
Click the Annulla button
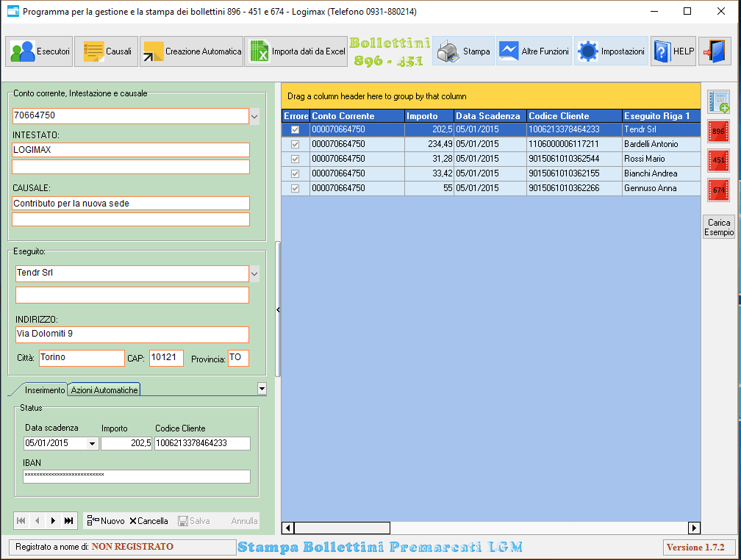(x=244, y=521)
